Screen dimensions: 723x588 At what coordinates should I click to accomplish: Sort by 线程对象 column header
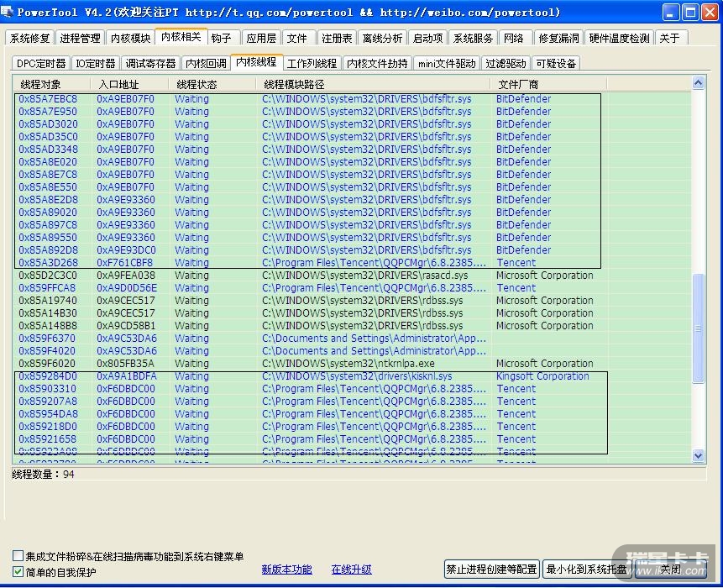(51, 84)
